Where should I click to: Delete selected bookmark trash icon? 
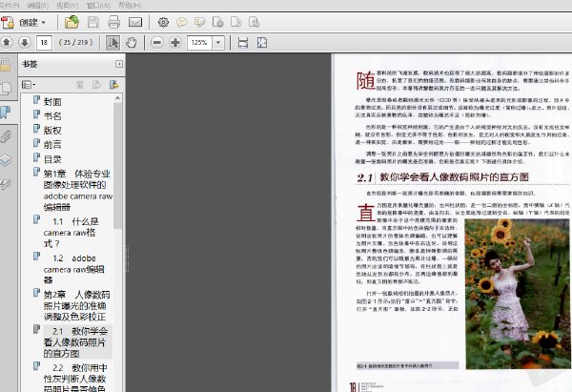80,85
